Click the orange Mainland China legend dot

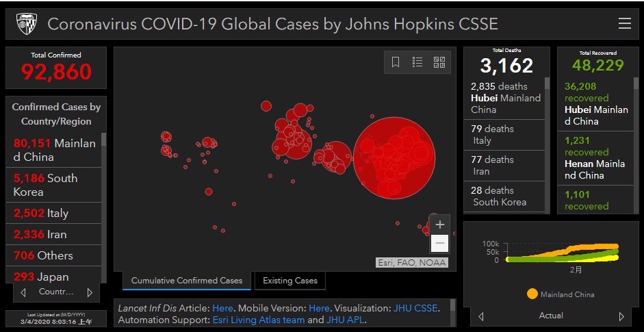click(x=532, y=294)
